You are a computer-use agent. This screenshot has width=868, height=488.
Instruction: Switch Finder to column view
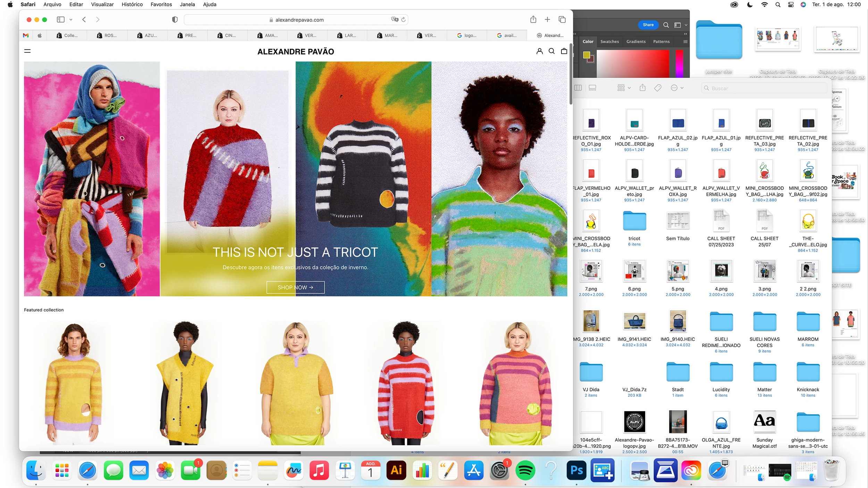click(578, 88)
